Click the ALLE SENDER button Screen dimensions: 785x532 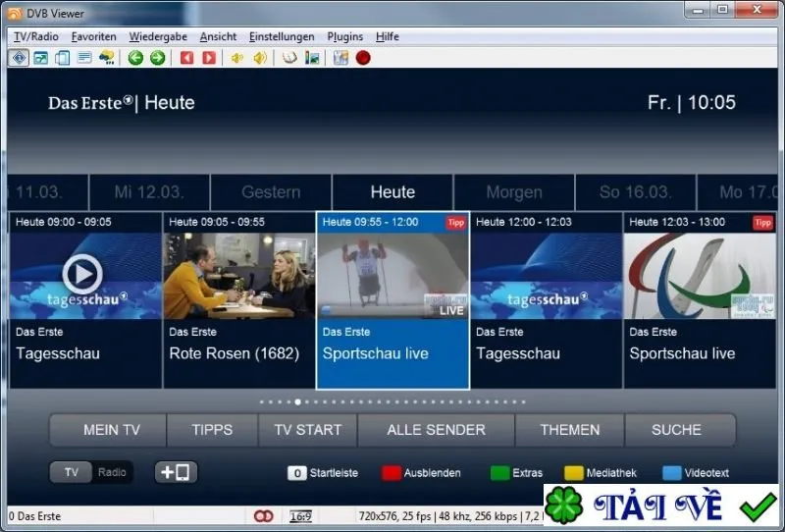click(436, 430)
